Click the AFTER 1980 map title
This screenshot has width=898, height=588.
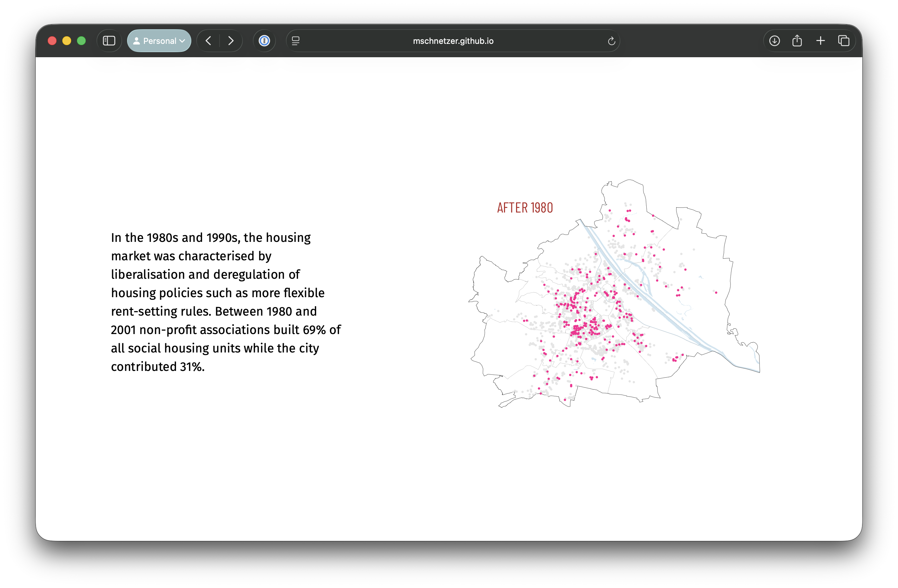click(525, 208)
